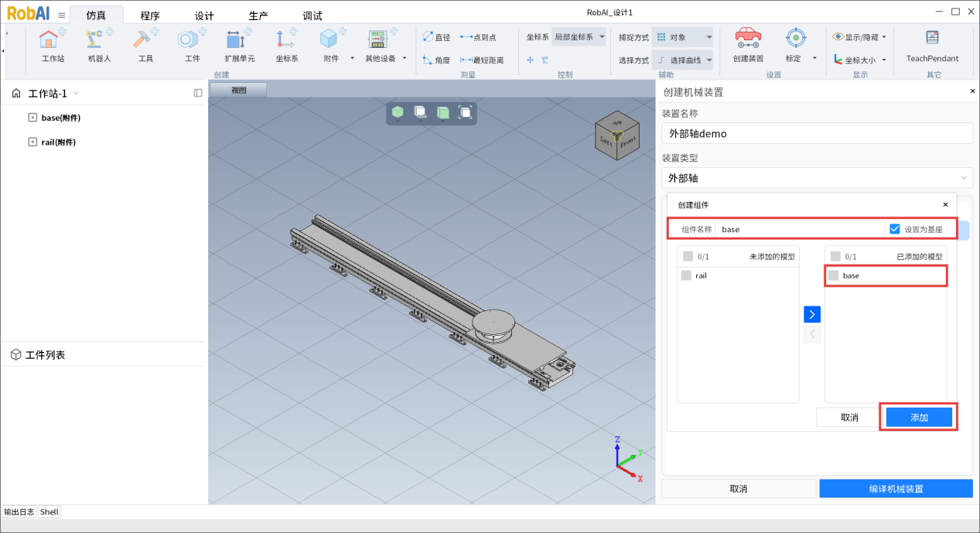Switch to the 仿真 tab
This screenshot has height=533, width=980.
95,15
